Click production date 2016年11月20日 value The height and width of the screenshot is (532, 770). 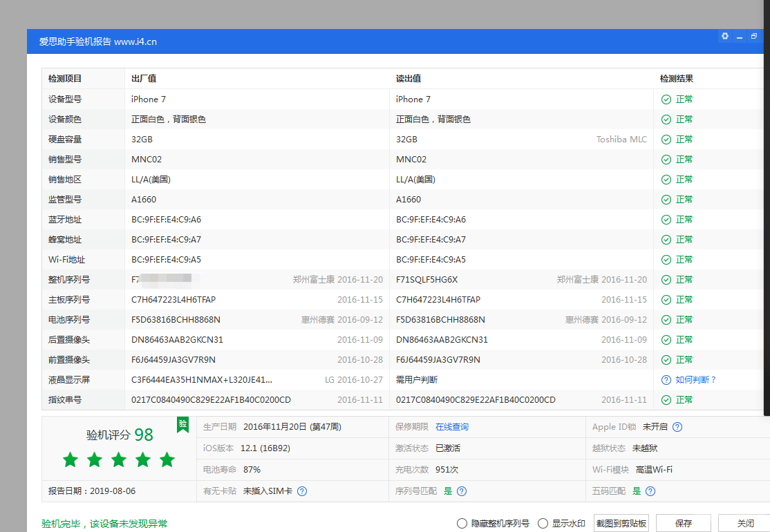click(x=292, y=427)
